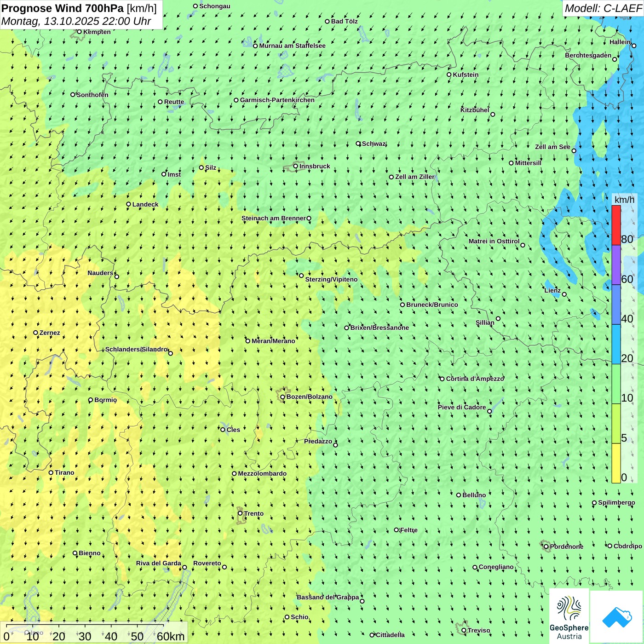Click the Kempten city marker
Screen dimensions: 644x644
point(80,32)
